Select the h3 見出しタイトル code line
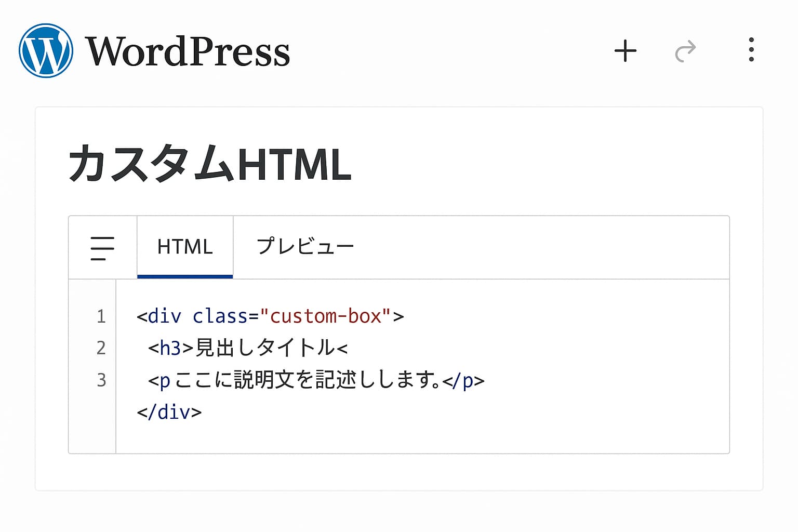Viewport: 798px width, 532px height. click(x=247, y=348)
